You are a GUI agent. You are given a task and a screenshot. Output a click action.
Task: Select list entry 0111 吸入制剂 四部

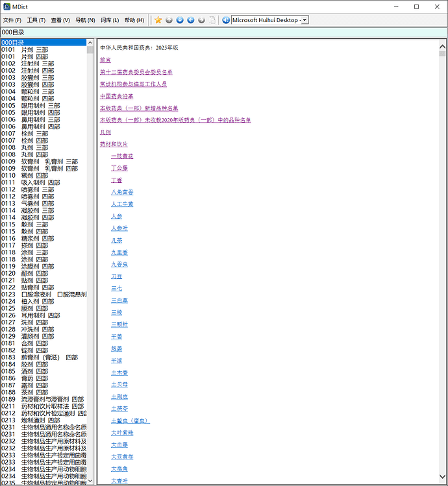coord(44,182)
